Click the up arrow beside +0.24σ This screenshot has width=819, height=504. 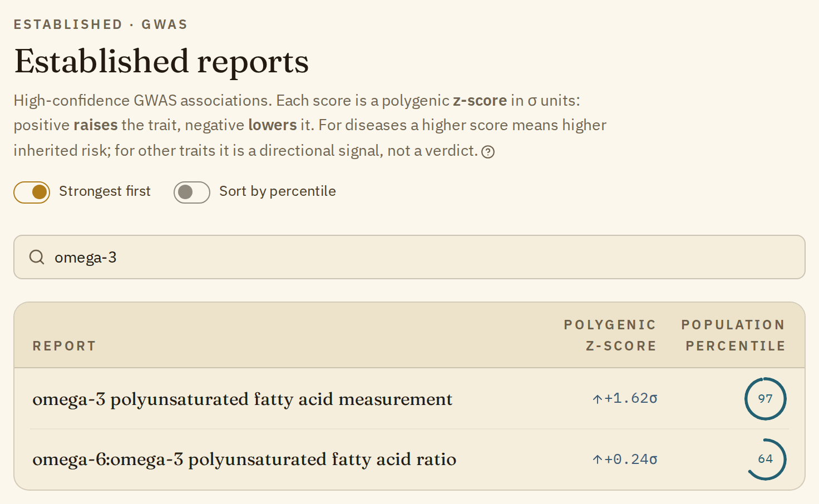(598, 459)
